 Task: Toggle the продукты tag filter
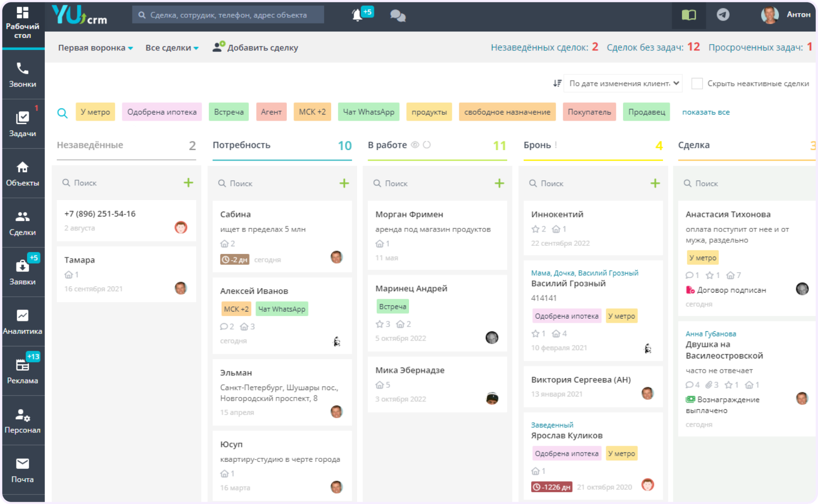point(429,112)
